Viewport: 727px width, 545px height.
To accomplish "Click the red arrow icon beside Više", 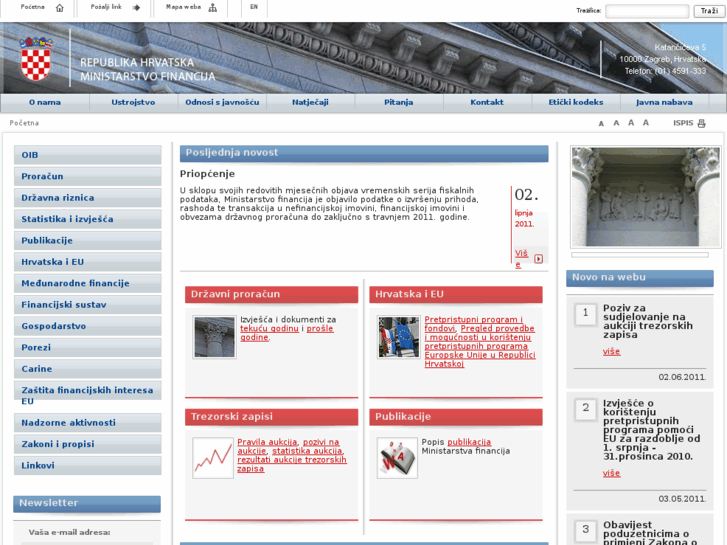I will pos(538,259).
